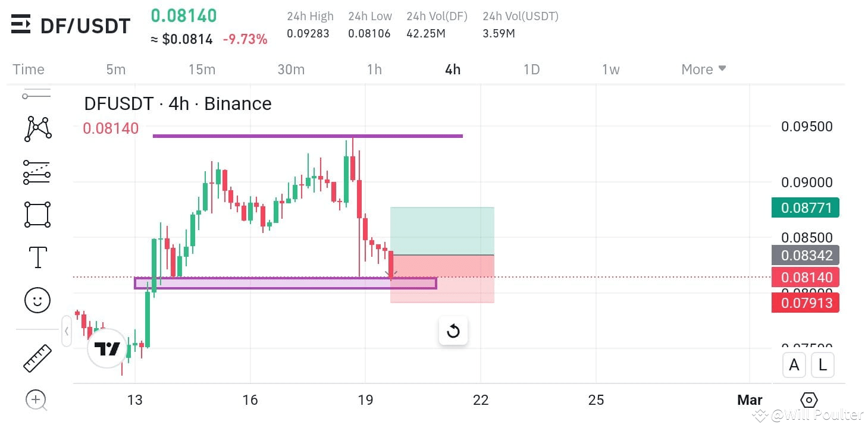
Task: Activate the zoom-in magnifier tool
Action: pyautogui.click(x=37, y=400)
